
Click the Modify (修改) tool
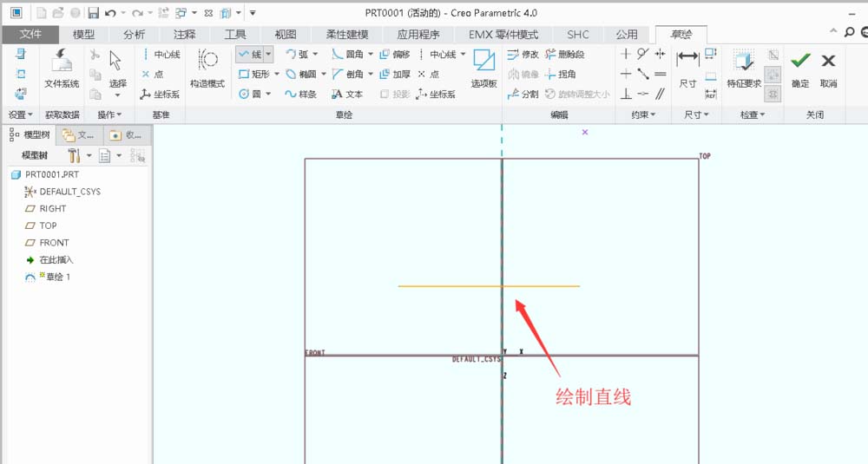pyautogui.click(x=523, y=54)
